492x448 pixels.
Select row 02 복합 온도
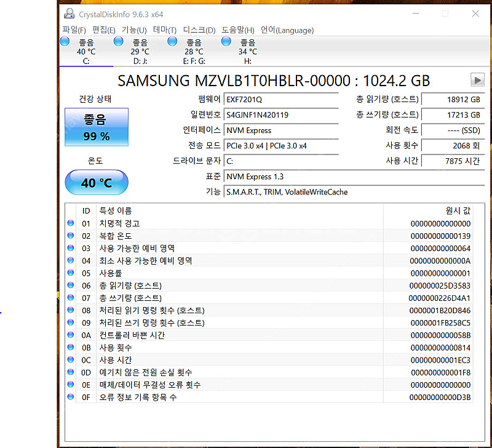tap(269, 236)
